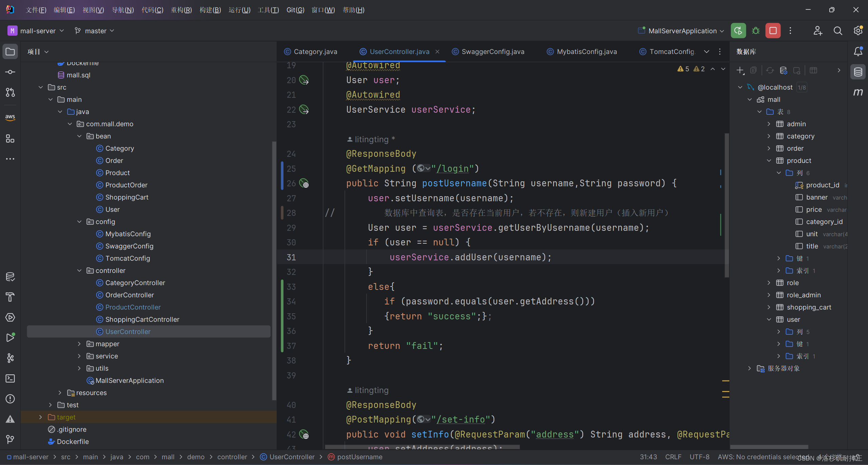Screen dimensions: 868x465
Task: Open the Maven sidebar icon
Action: (x=858, y=92)
